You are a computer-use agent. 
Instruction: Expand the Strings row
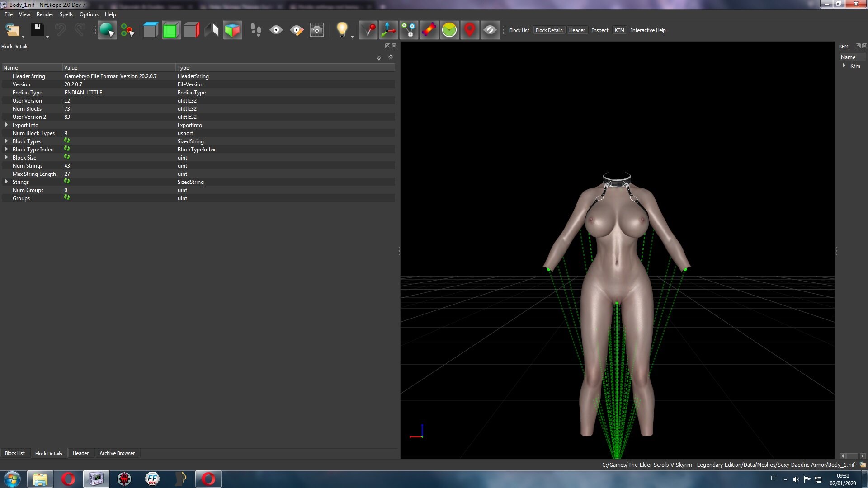(6, 182)
